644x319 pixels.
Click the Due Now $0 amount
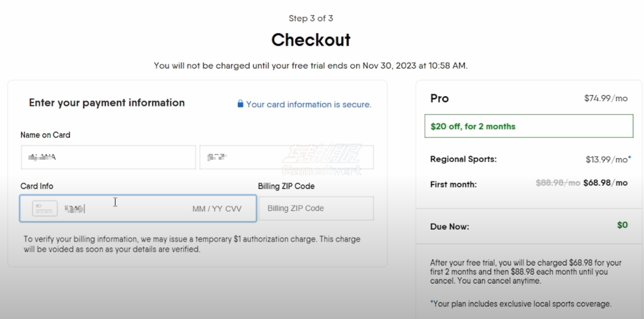click(x=622, y=225)
